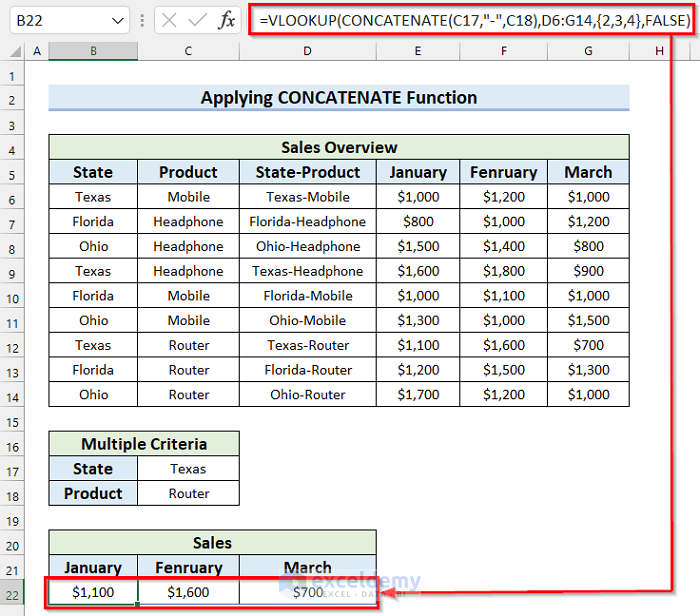
Task: Click the 'Sales Overview' header cell
Action: coord(339,147)
